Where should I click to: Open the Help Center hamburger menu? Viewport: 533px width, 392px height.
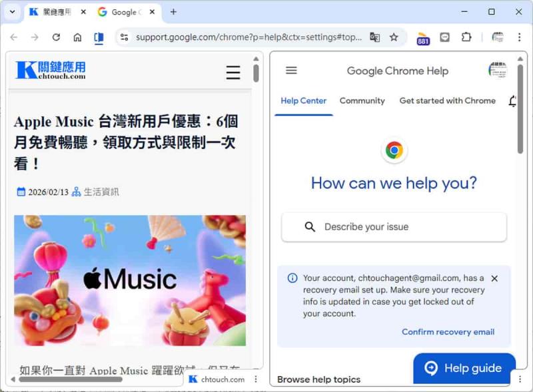291,71
